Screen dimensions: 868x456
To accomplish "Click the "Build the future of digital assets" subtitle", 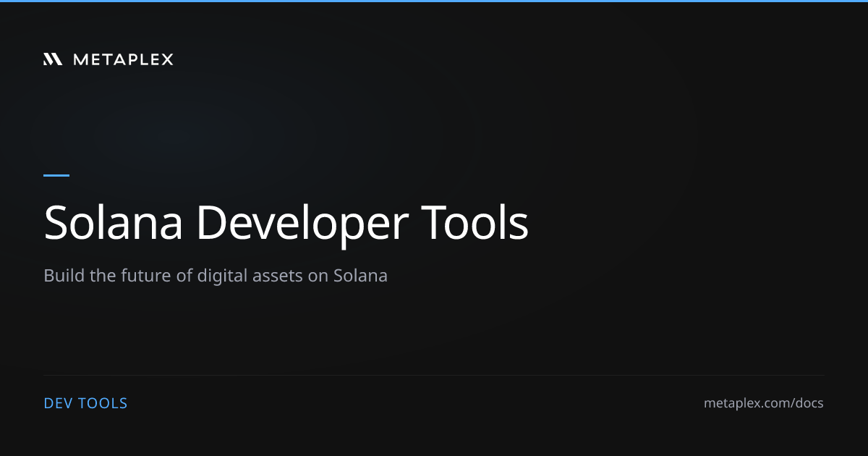I will coord(216,276).
